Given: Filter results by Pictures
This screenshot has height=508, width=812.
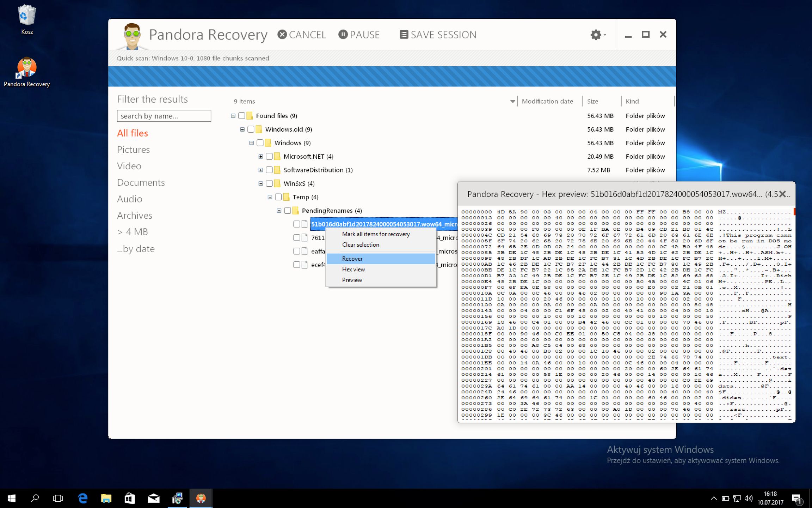Looking at the screenshot, I should tap(133, 150).
